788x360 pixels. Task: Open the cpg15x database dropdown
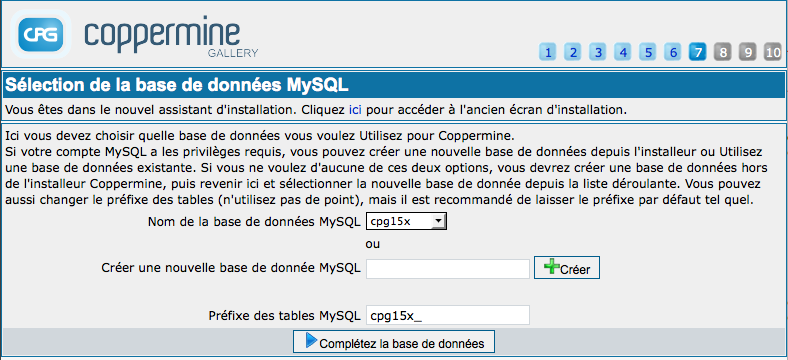tap(407, 221)
